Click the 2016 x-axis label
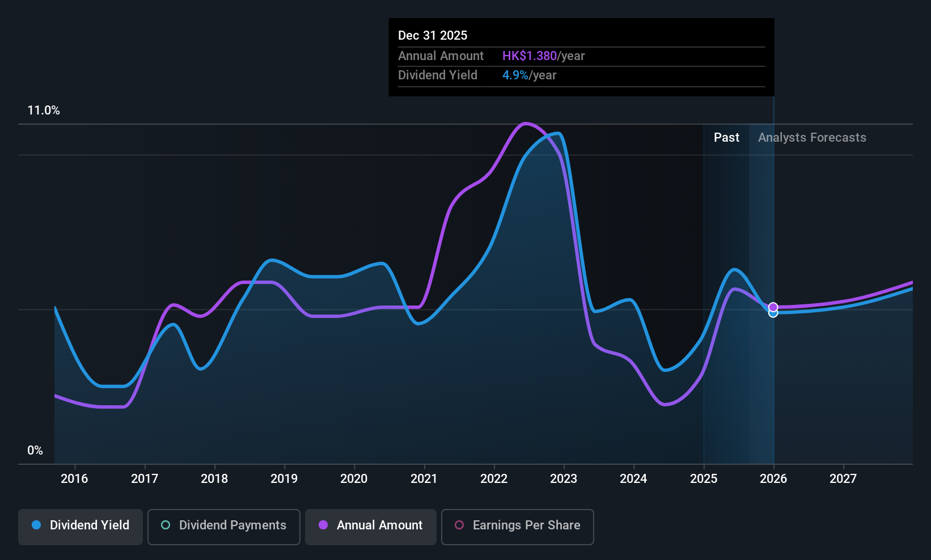The height and width of the screenshot is (560, 931). pyautogui.click(x=74, y=479)
